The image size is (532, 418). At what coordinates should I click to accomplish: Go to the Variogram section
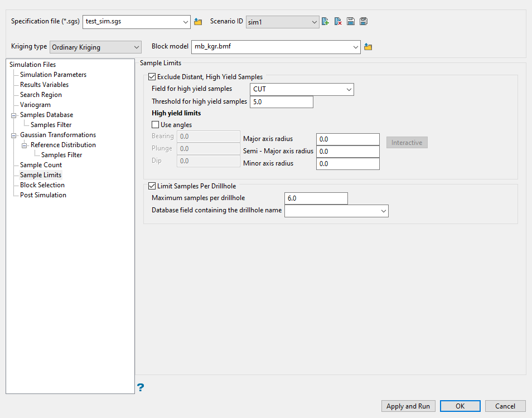[35, 105]
